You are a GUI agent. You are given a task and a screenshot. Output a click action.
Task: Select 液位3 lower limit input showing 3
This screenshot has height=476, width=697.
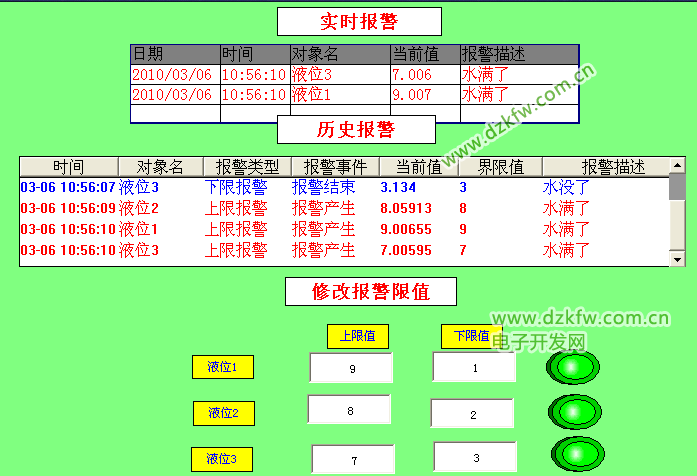(475, 457)
